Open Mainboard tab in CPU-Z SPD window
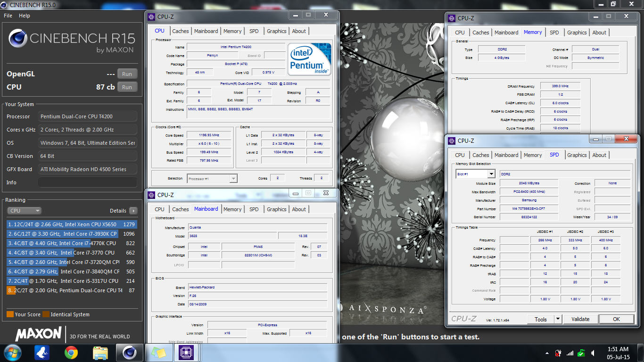Image resolution: width=644 pixels, height=362 pixels. (x=507, y=155)
